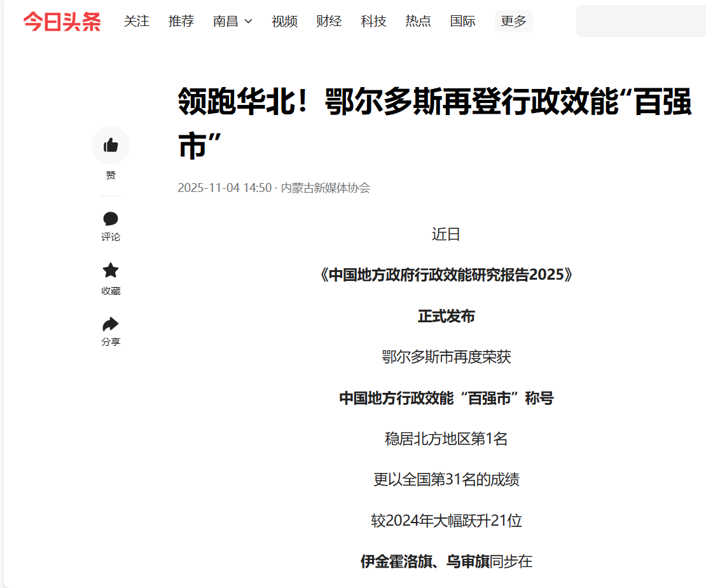This screenshot has height=588, width=706.
Task: Select the 财经 channel
Action: 329,22
